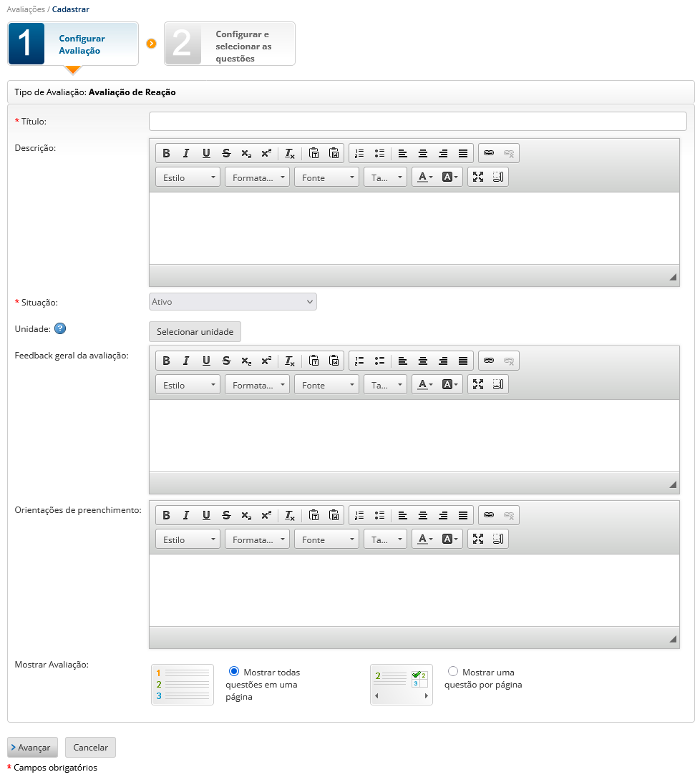The height and width of the screenshot is (777, 700).
Task: Center align text in Orientações editor
Action: (x=423, y=515)
